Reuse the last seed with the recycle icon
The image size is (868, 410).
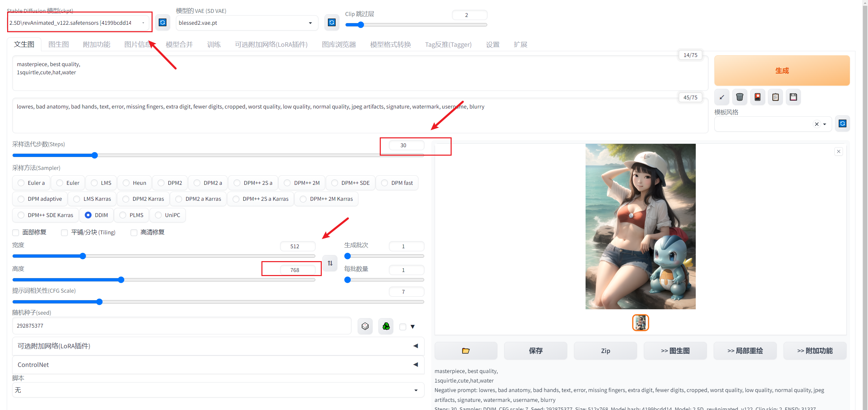(x=386, y=326)
